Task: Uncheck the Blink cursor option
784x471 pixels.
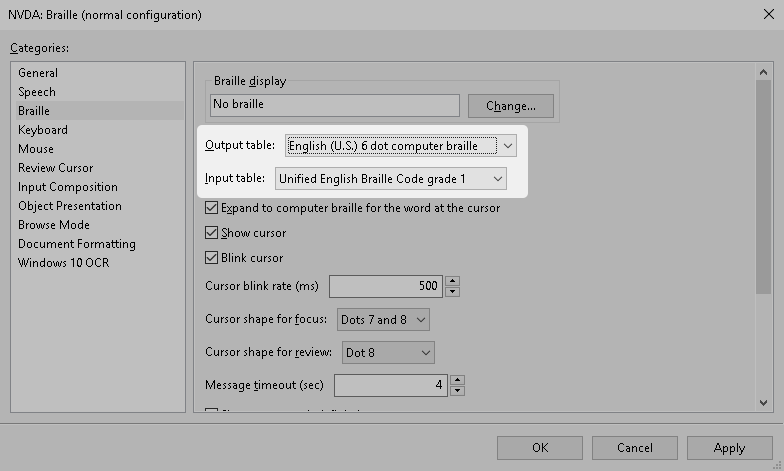Action: coord(211,258)
